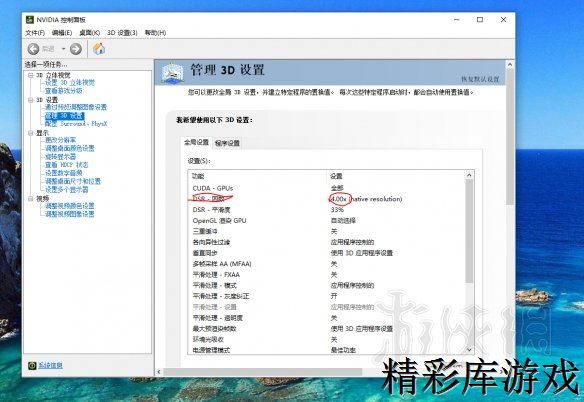Click the settings list vertical scrollbar thumb
This screenshot has width=584, height=402.
click(469, 231)
